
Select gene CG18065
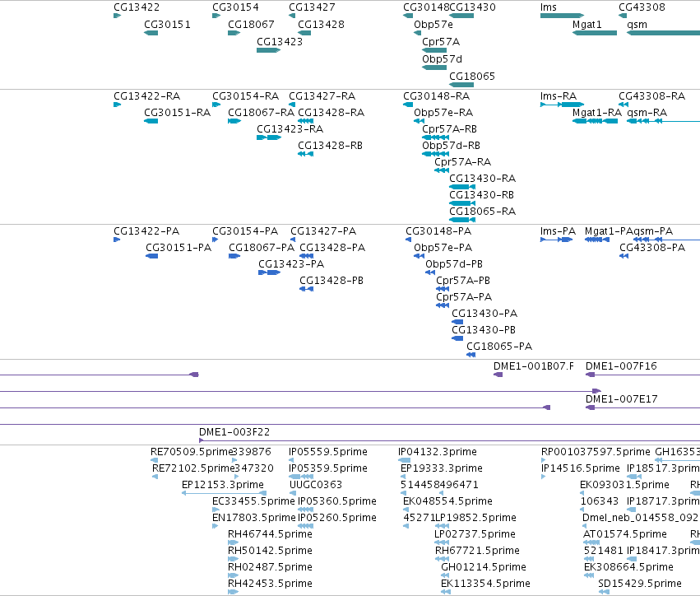click(x=461, y=85)
